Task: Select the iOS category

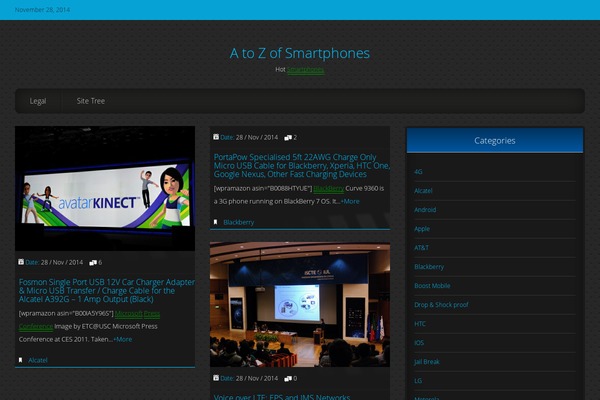Action: (419, 343)
